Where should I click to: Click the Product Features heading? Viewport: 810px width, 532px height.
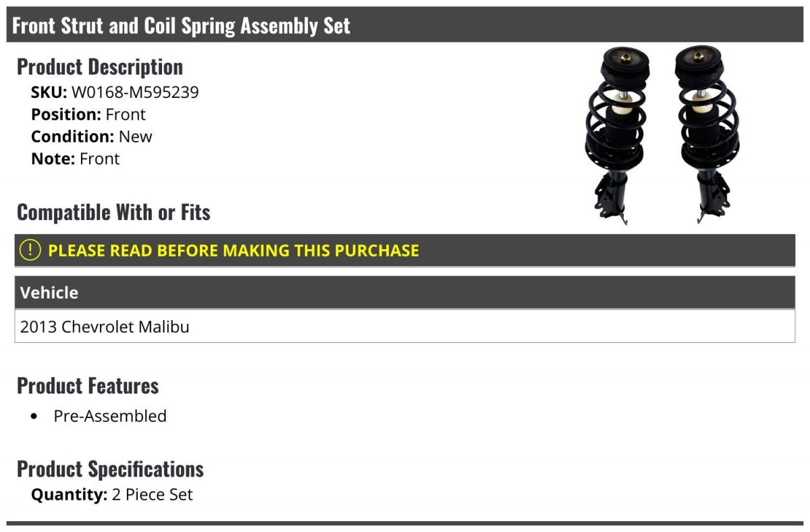[88, 385]
